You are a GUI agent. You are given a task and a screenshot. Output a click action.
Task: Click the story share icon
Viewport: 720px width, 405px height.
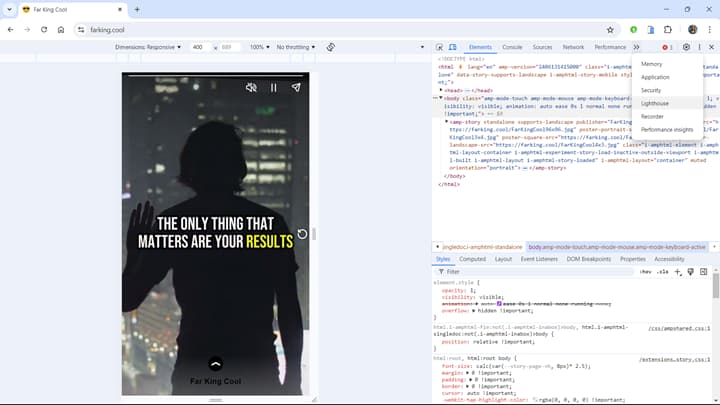tap(296, 88)
